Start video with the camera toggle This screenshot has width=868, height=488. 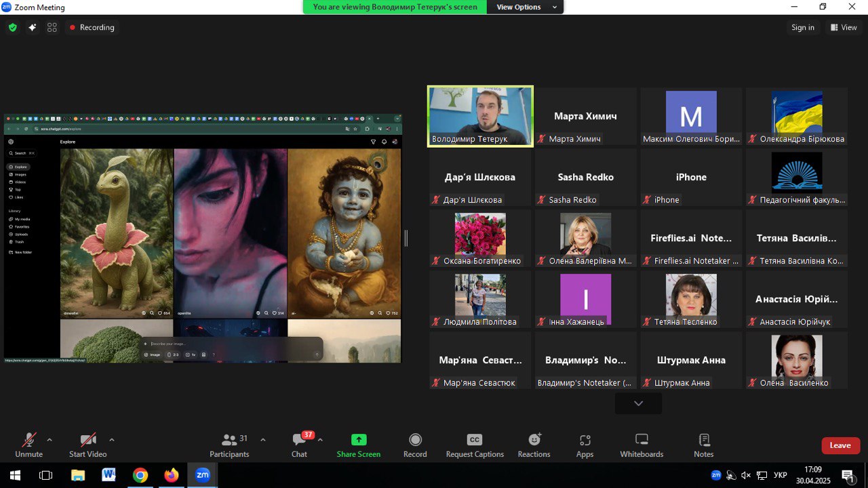pos(88,445)
